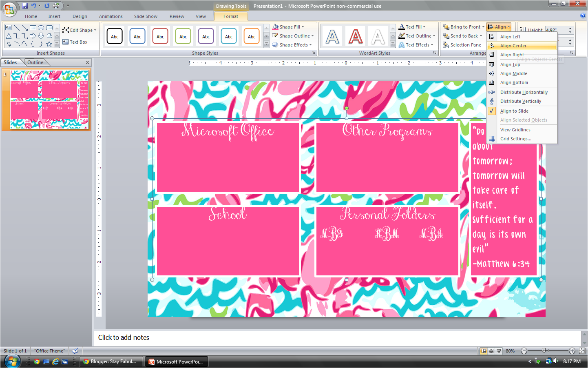
Task: Choose Align Middle in the Align menu
Action: coord(522,73)
